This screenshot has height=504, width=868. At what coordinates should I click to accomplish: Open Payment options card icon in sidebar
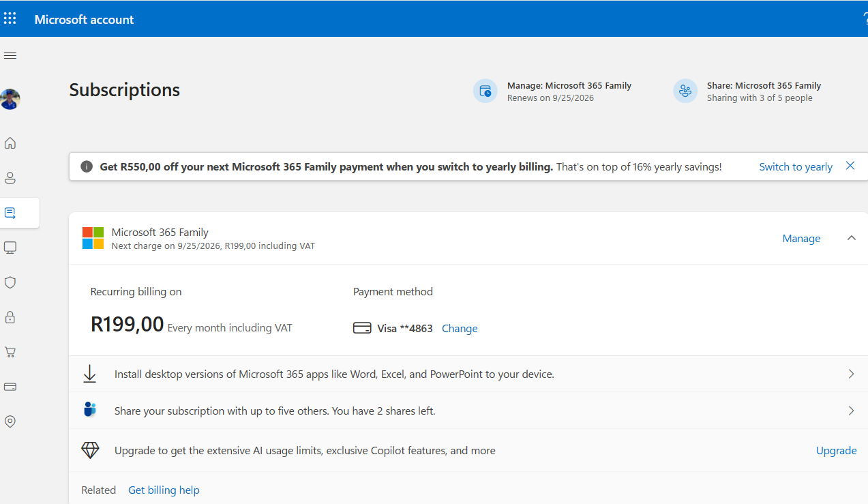pyautogui.click(x=10, y=387)
